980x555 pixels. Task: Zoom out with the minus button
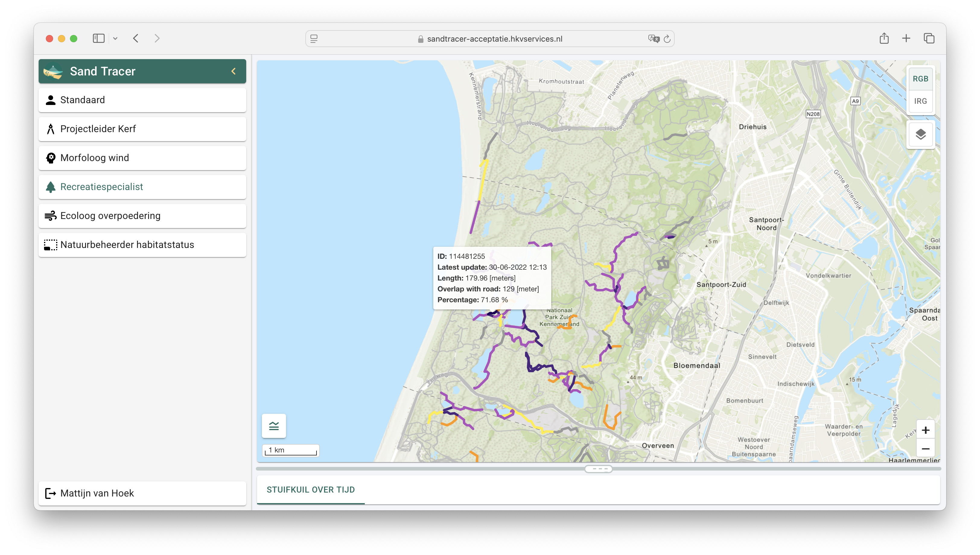point(925,449)
